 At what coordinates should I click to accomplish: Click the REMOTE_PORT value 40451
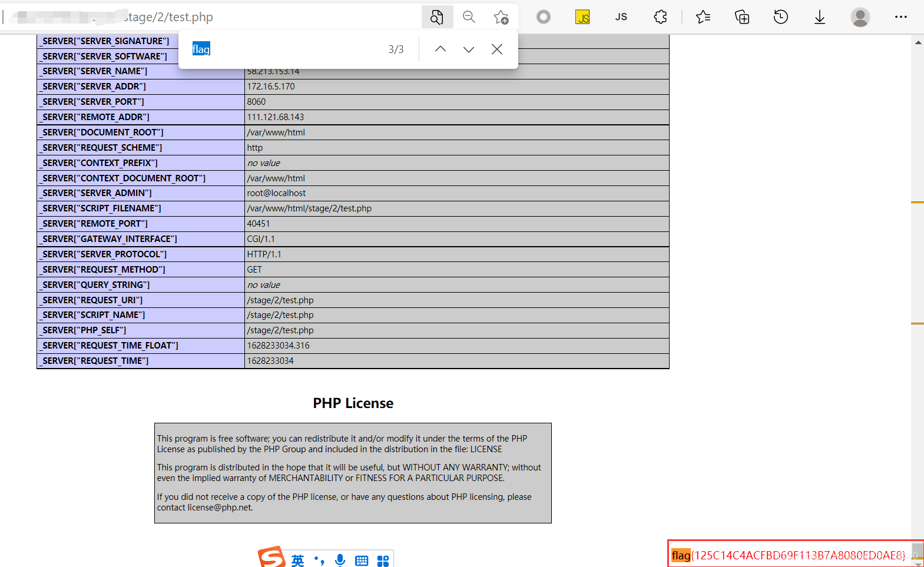(x=259, y=224)
